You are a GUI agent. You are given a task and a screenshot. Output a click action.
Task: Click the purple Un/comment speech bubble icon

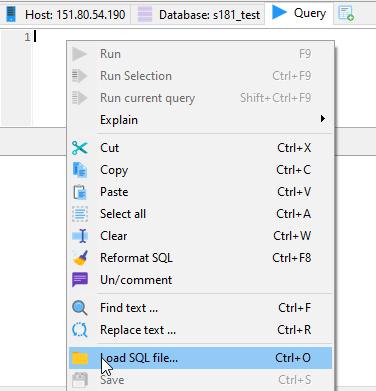(x=80, y=280)
